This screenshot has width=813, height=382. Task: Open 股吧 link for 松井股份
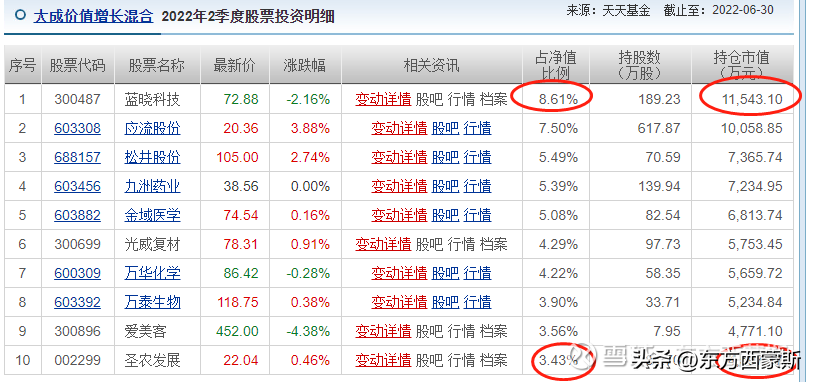(x=445, y=157)
